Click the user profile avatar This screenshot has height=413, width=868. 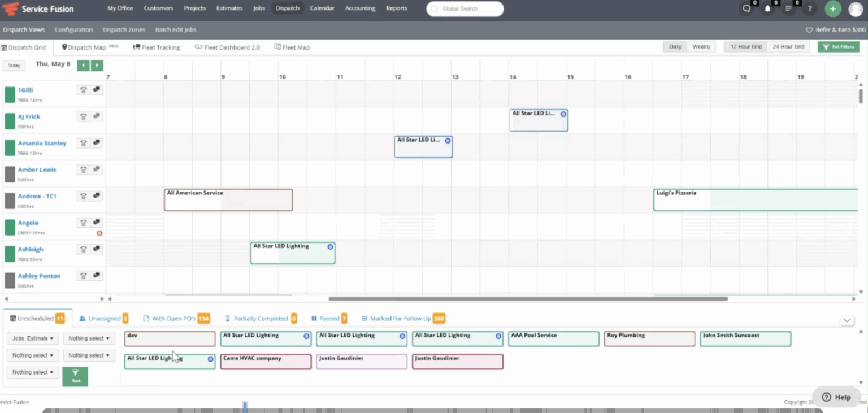[x=856, y=9]
